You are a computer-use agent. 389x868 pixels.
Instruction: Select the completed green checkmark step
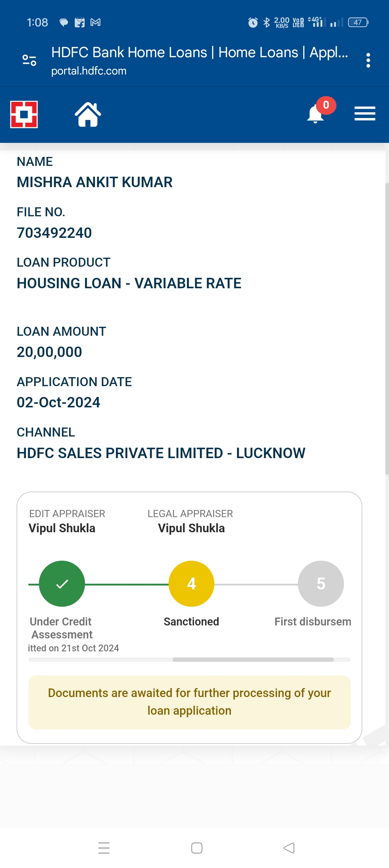[62, 583]
